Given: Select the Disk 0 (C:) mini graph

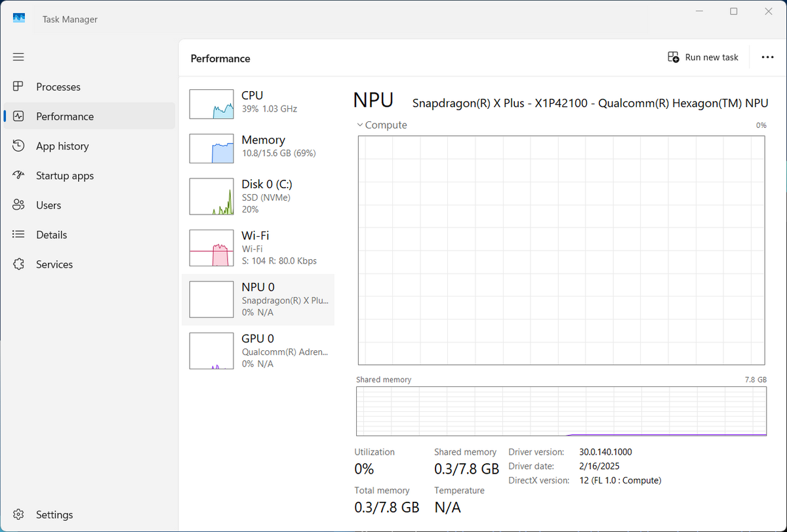Looking at the screenshot, I should 211,196.
